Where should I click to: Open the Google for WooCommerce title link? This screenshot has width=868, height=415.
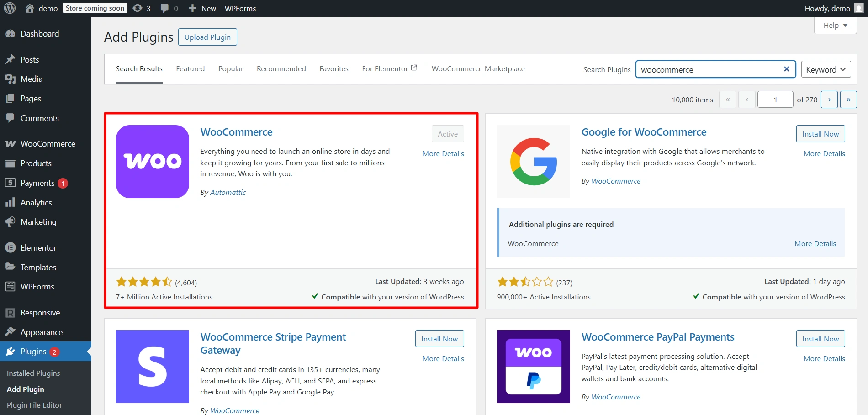tap(644, 132)
